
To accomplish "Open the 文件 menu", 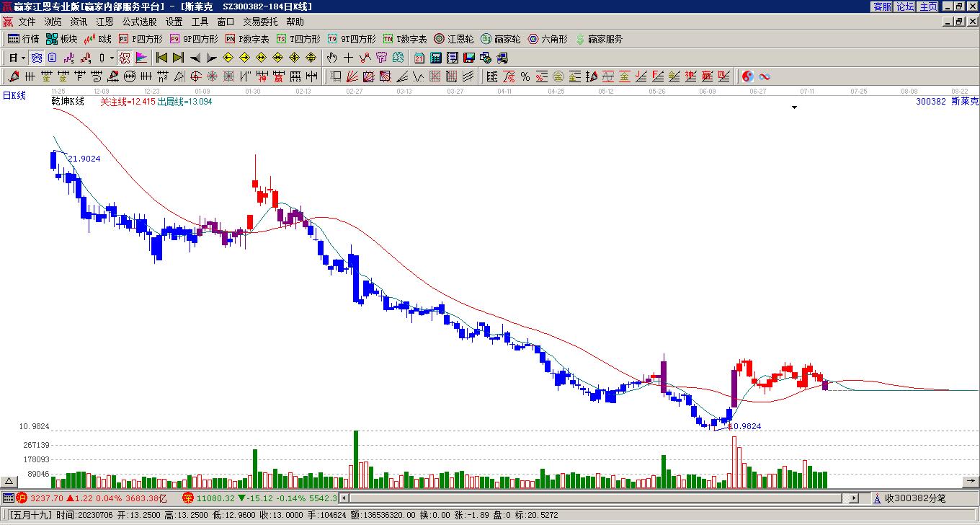I will click(x=27, y=22).
